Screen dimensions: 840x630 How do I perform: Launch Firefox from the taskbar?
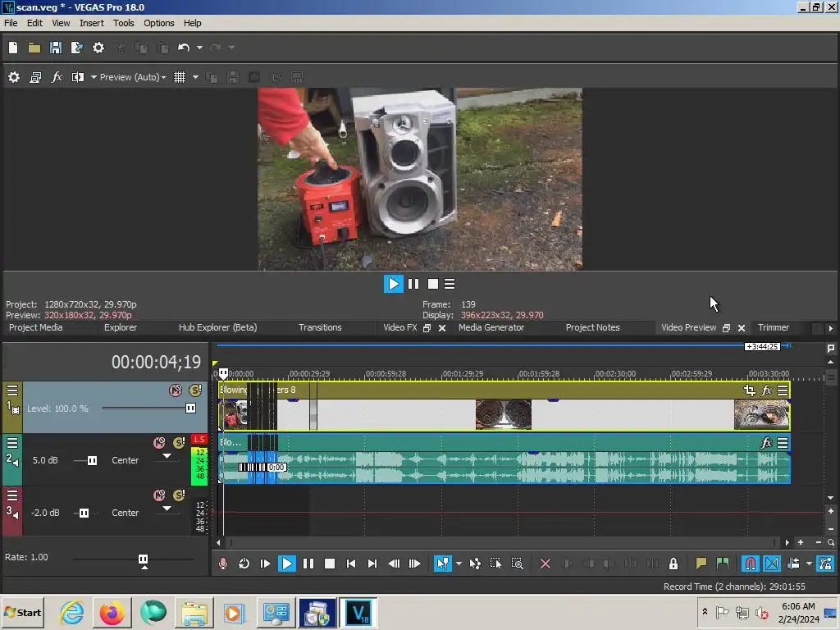(112, 613)
